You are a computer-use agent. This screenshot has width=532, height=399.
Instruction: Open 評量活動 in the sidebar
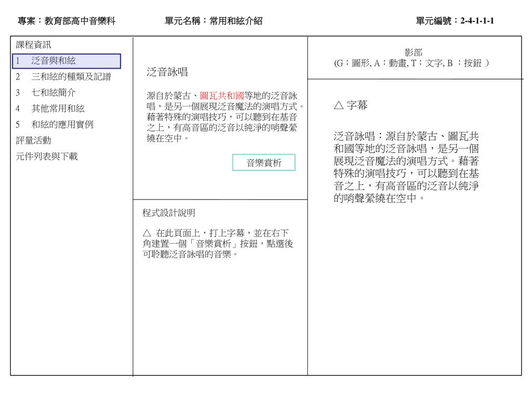(x=33, y=140)
